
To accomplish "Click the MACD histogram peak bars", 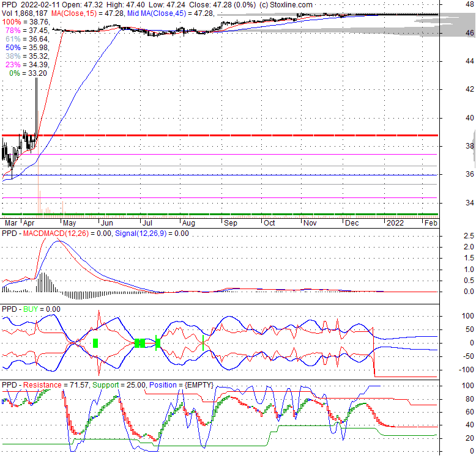I will click(x=44, y=282).
